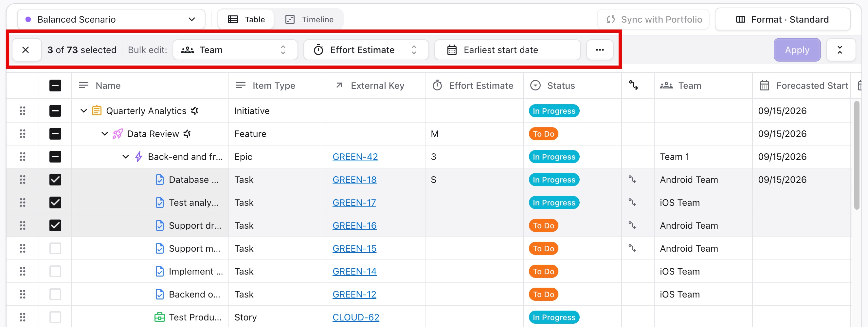The width and height of the screenshot is (868, 327).
Task: Switch to the Timeline view
Action: (x=309, y=20)
